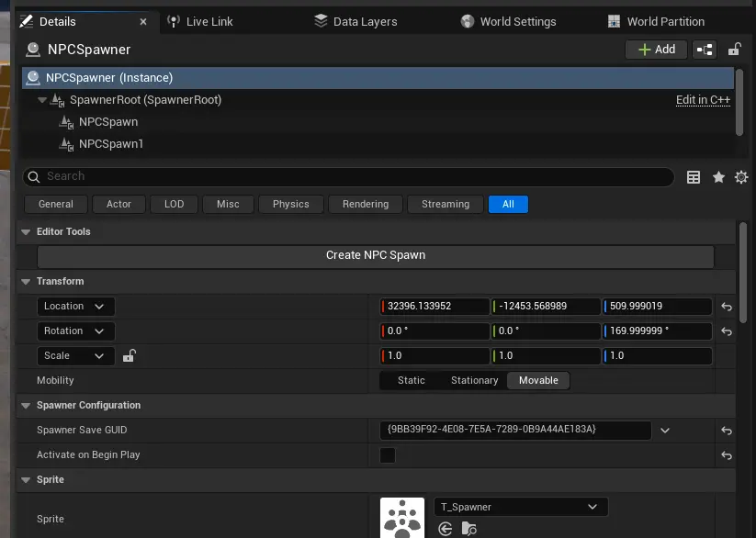This screenshot has height=538, width=756.
Task: Click the Create NPC Spawn button
Action: (375, 255)
